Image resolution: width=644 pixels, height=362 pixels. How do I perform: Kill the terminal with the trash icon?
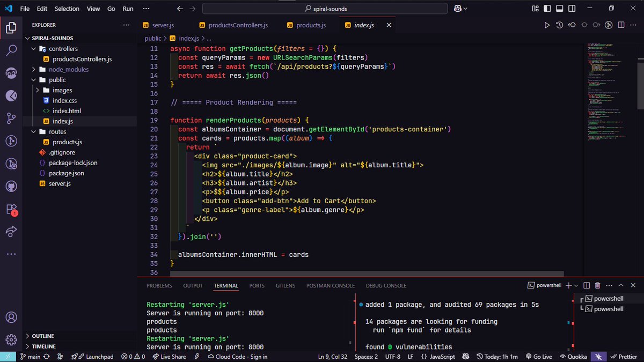pyautogui.click(x=597, y=285)
